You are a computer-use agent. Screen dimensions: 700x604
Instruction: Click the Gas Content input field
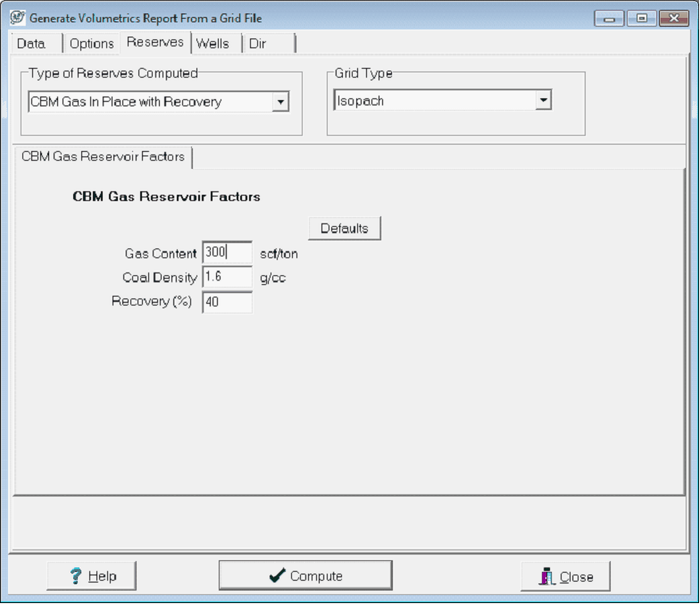point(227,253)
